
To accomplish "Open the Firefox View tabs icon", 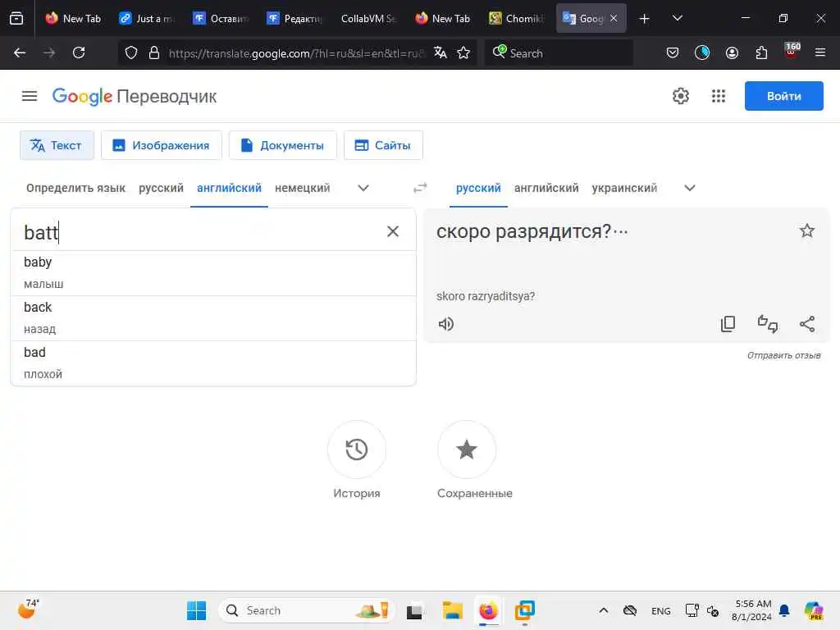I will point(16,18).
